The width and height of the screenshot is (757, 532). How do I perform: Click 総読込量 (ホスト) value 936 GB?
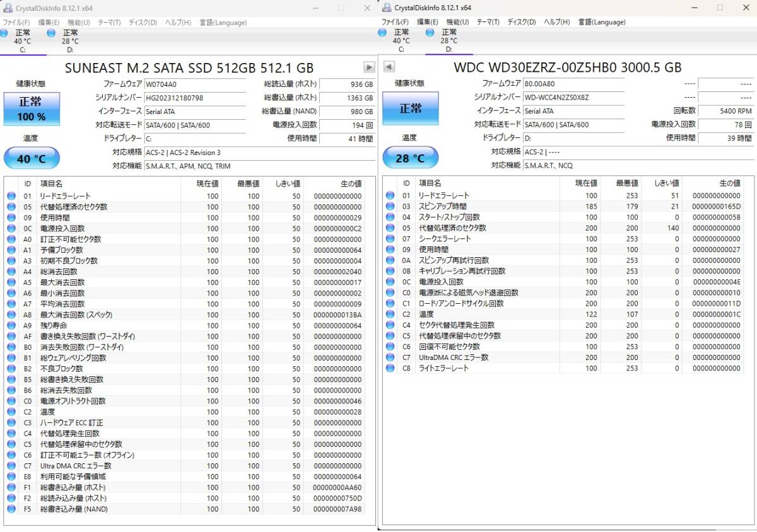click(347, 84)
